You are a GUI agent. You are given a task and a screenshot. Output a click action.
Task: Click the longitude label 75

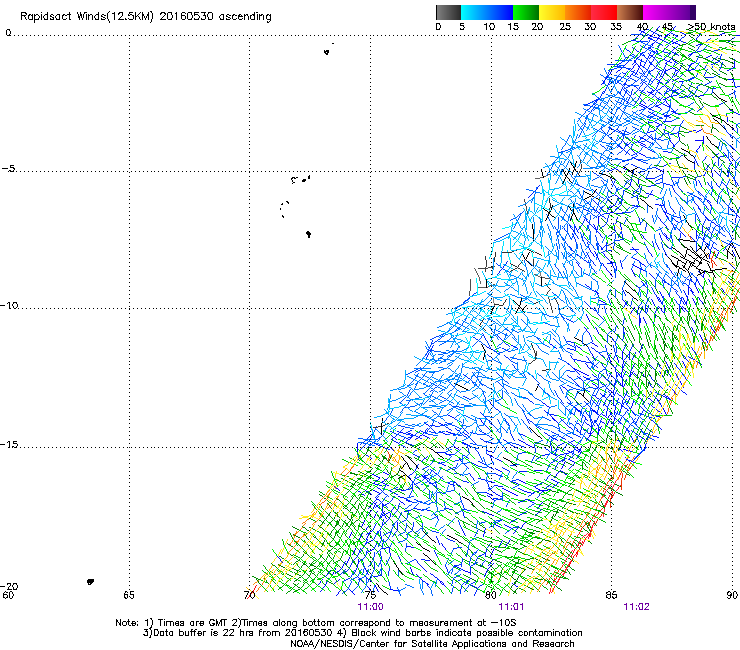point(371,595)
